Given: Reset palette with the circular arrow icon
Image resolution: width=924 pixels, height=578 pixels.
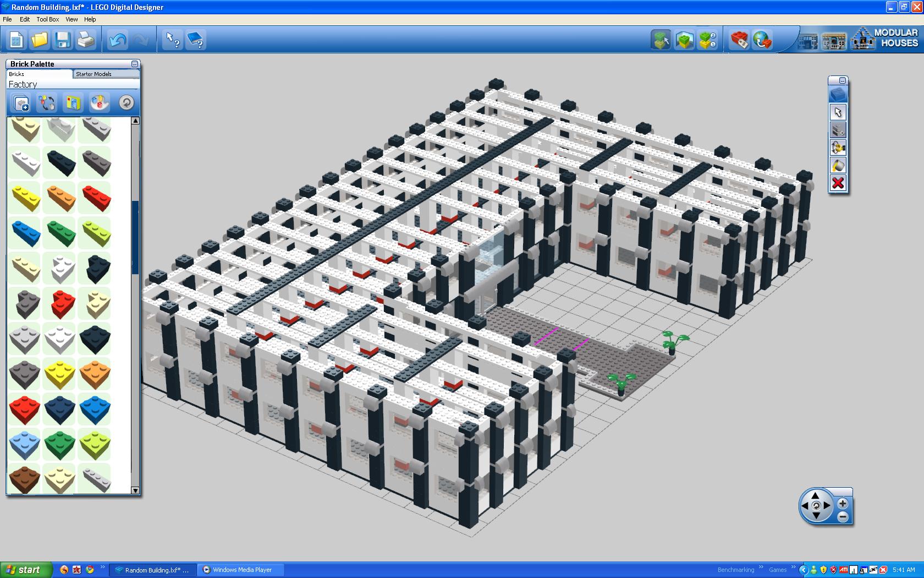Looking at the screenshot, I should coord(126,103).
